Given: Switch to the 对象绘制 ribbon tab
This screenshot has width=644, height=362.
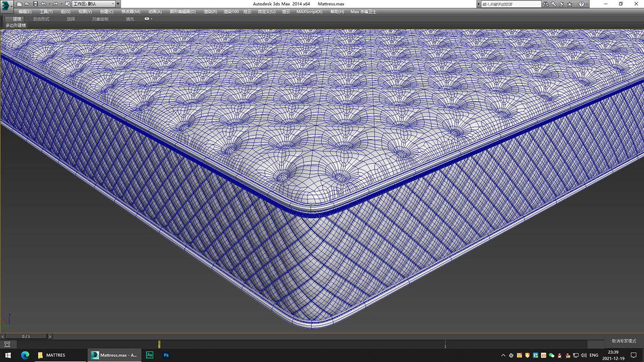Looking at the screenshot, I should 100,19.
